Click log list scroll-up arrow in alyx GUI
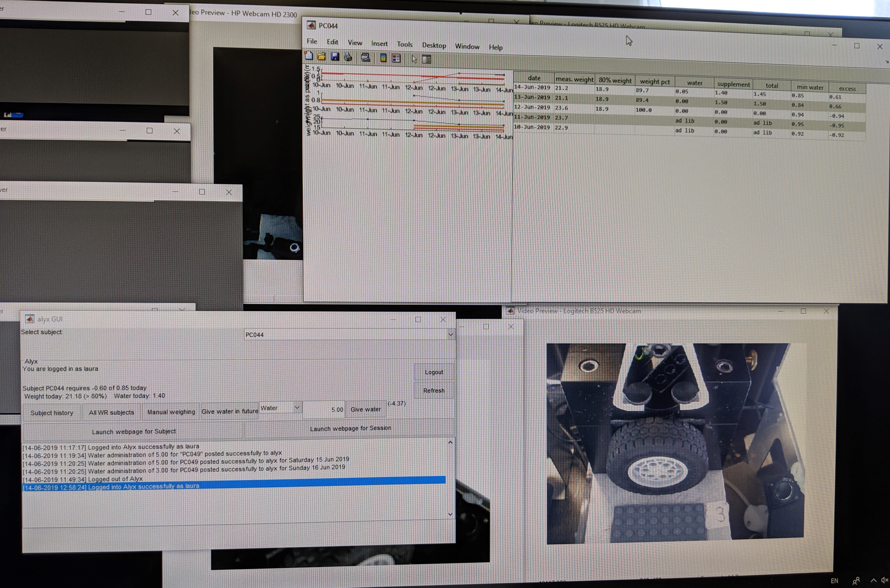 click(x=450, y=443)
